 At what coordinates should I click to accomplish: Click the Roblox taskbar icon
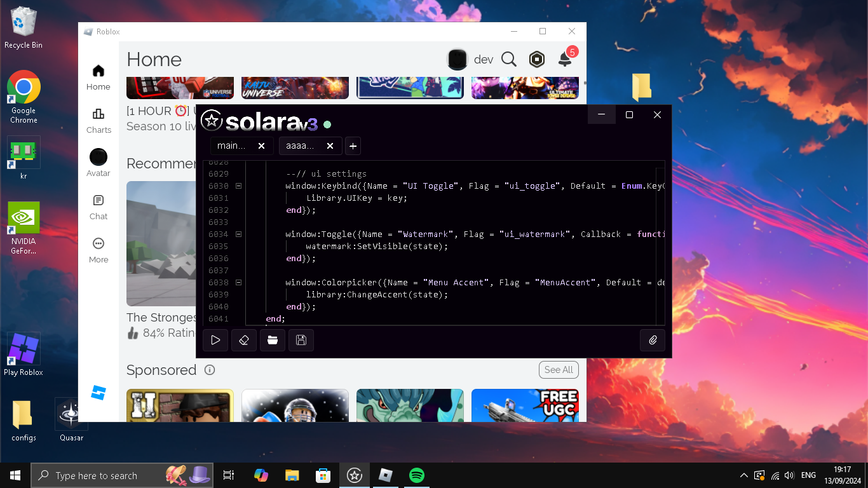point(386,475)
